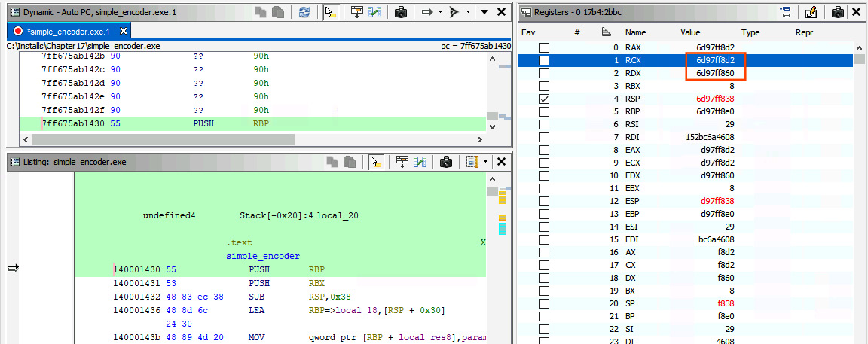Click the Copy icon in the Listing panel

[333, 162]
